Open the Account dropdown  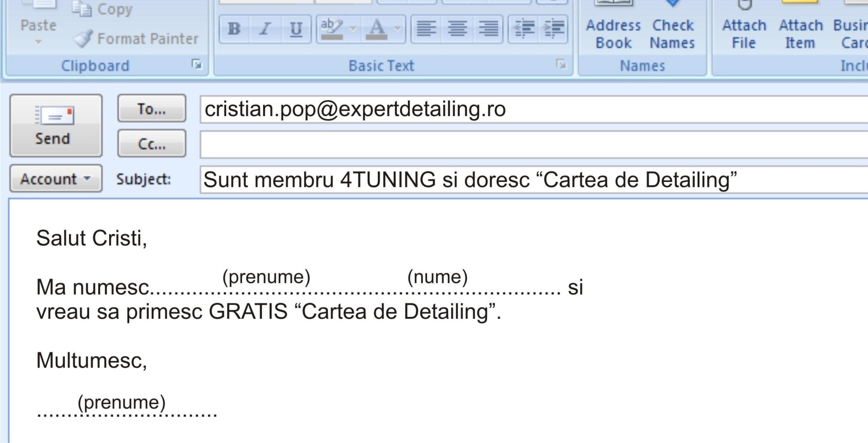[x=56, y=179]
